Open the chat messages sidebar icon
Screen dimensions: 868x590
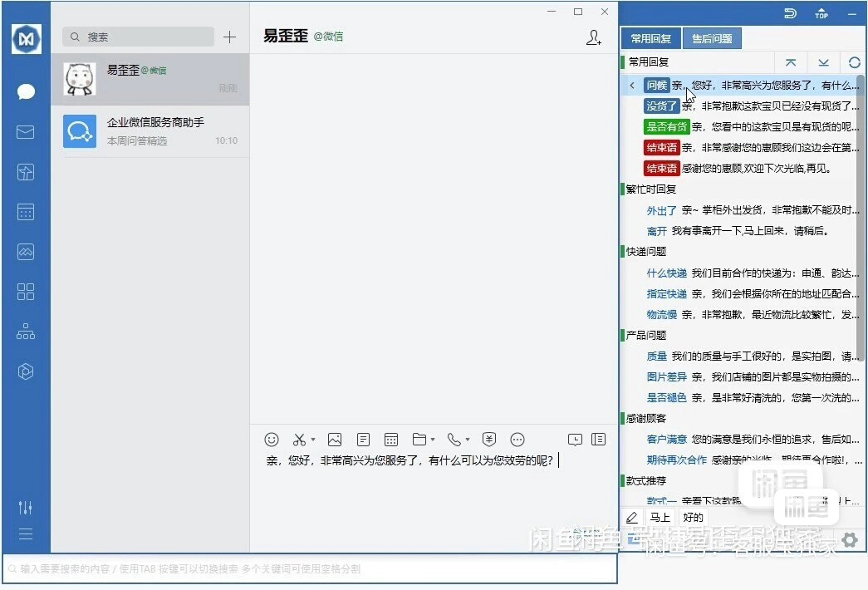[x=26, y=91]
